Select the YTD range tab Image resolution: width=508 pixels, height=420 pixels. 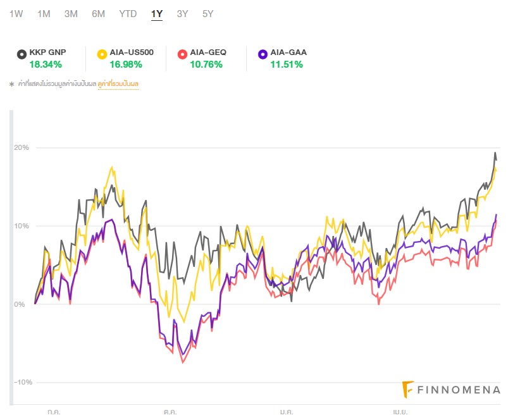(x=128, y=13)
